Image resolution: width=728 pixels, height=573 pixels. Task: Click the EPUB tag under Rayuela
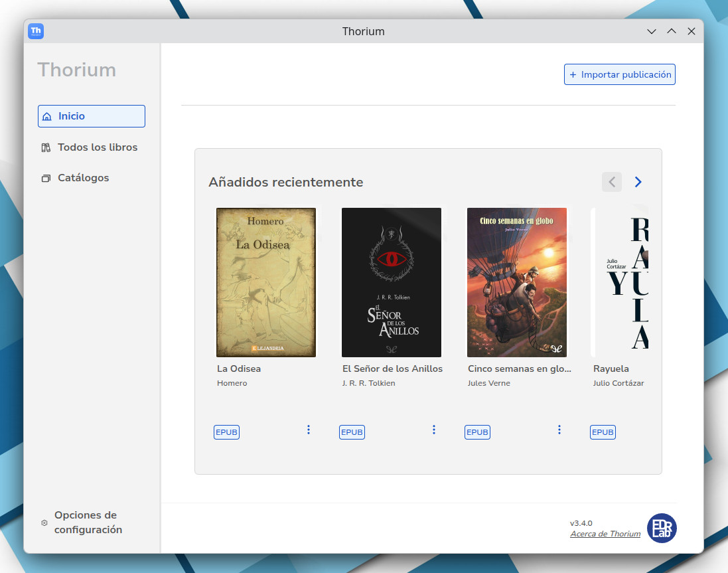(603, 432)
